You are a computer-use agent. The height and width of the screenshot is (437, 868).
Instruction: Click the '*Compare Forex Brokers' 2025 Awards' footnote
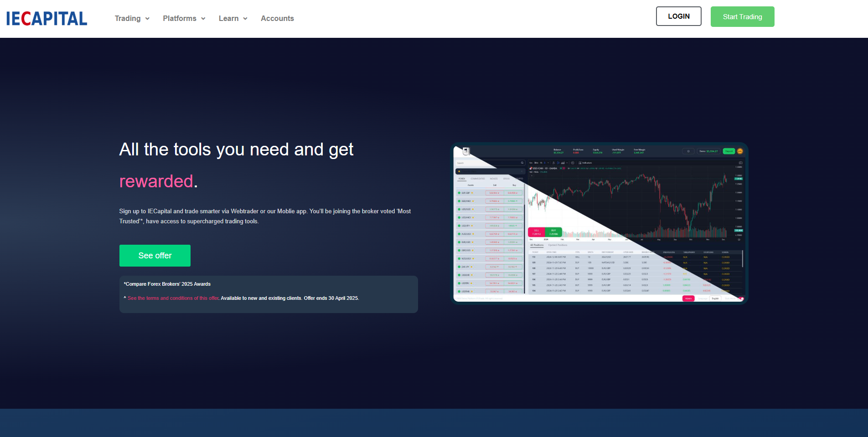click(x=167, y=284)
